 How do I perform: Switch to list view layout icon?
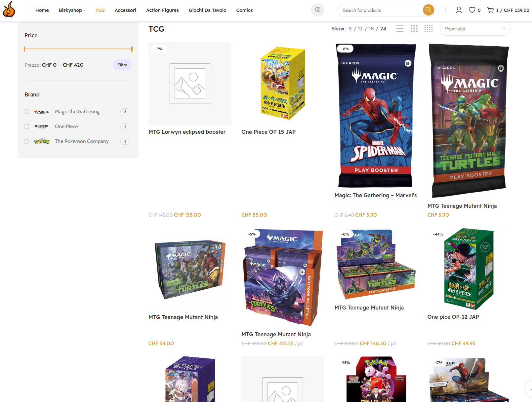[400, 29]
